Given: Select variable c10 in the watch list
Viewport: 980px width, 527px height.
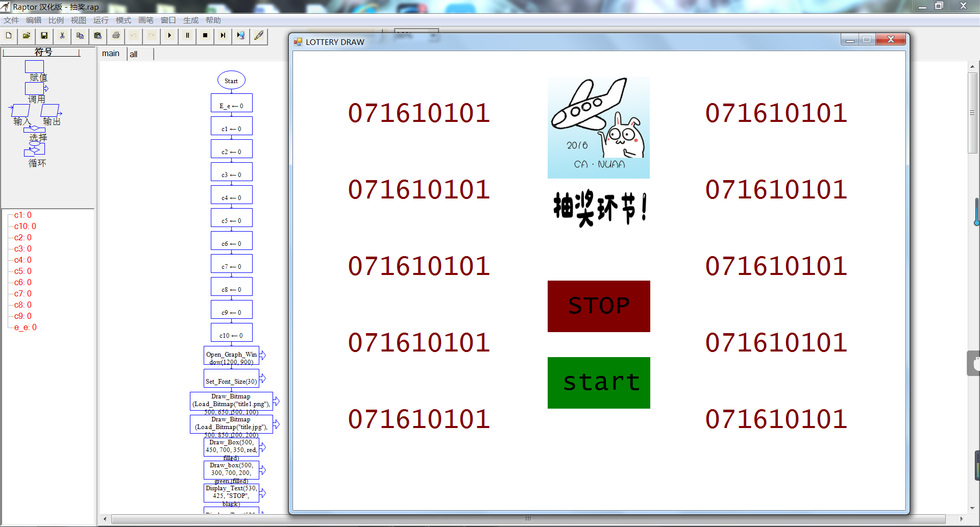Looking at the screenshot, I should [25, 227].
